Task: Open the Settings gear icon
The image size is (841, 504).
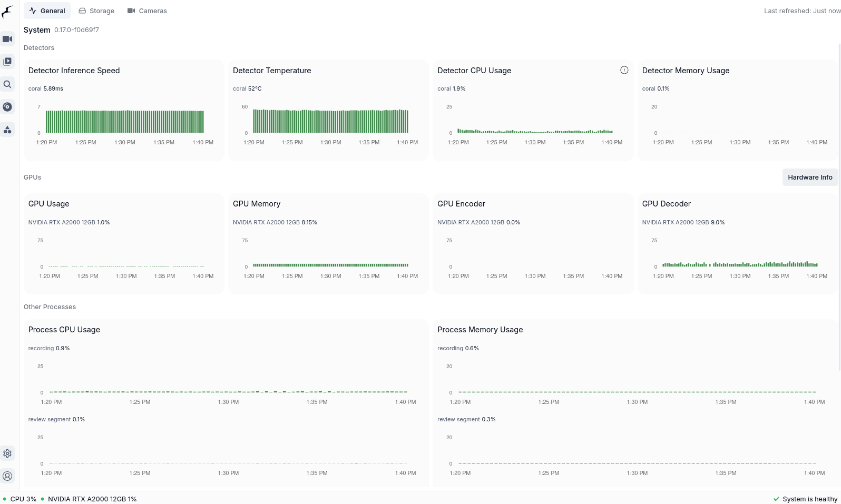Action: [7, 453]
